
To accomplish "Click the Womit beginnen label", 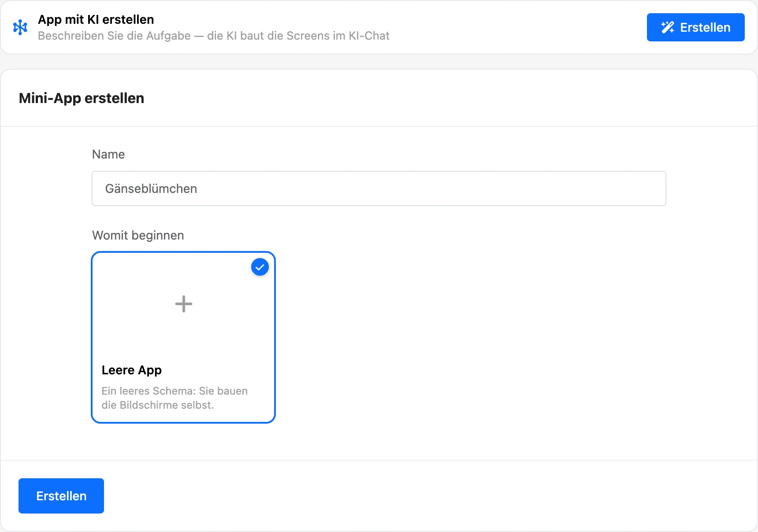I will [x=138, y=235].
